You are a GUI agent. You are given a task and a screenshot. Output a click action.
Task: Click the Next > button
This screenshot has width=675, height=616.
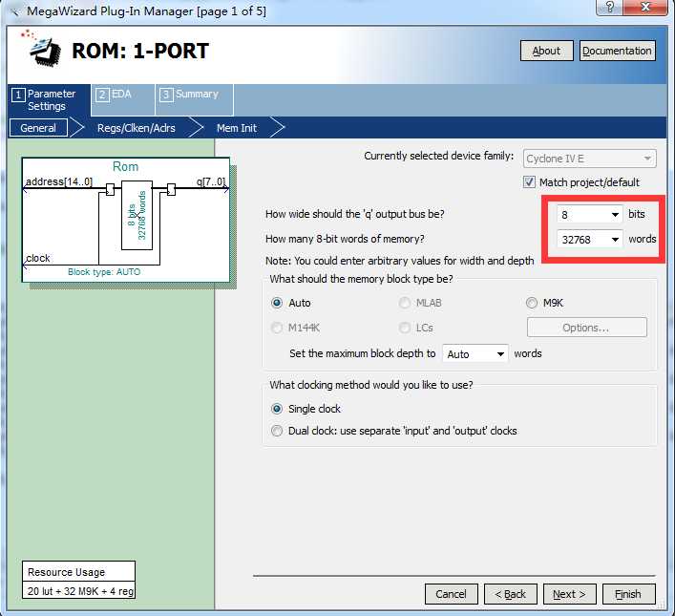click(x=570, y=594)
